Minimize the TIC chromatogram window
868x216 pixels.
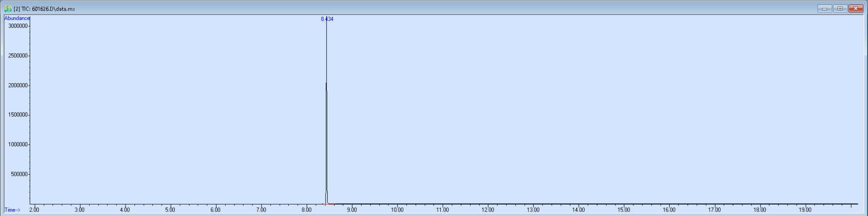click(825, 8)
